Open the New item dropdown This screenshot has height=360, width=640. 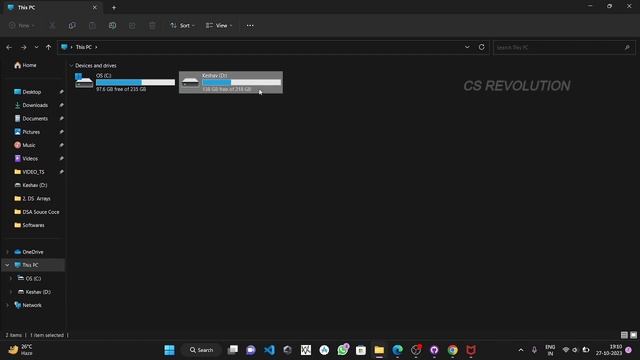(x=22, y=25)
